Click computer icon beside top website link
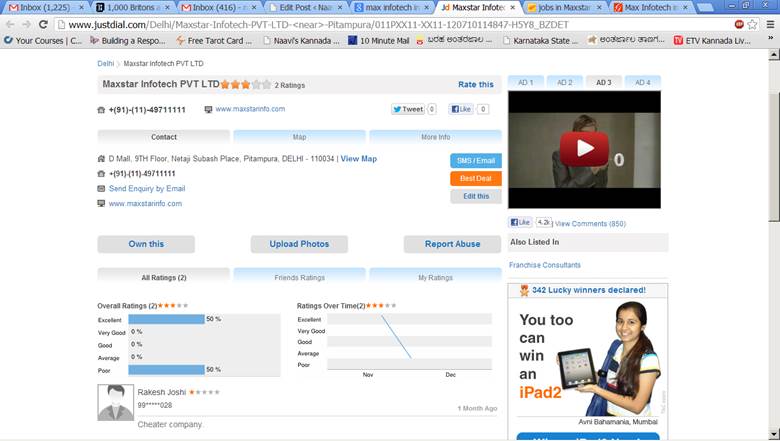The width and height of the screenshot is (780, 441). coord(208,109)
